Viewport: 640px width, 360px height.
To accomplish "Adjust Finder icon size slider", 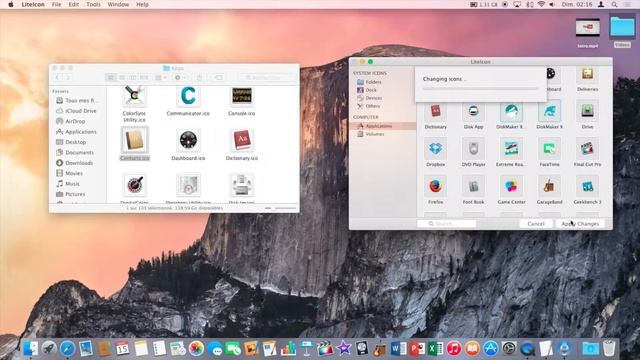I will (x=280, y=208).
